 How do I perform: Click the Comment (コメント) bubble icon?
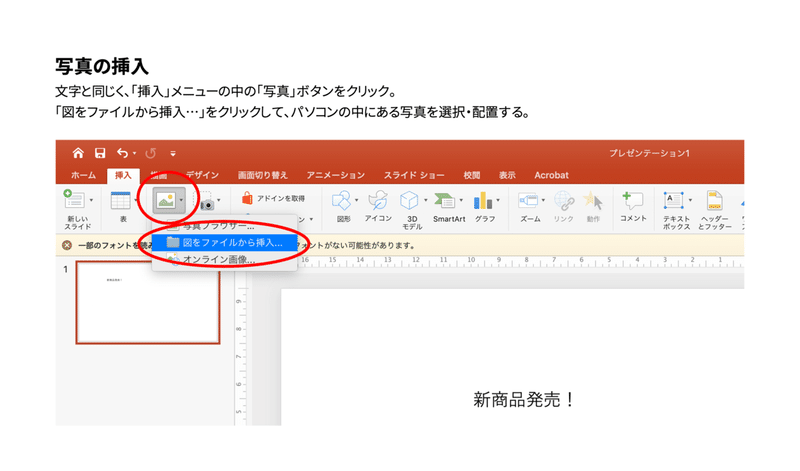click(633, 200)
